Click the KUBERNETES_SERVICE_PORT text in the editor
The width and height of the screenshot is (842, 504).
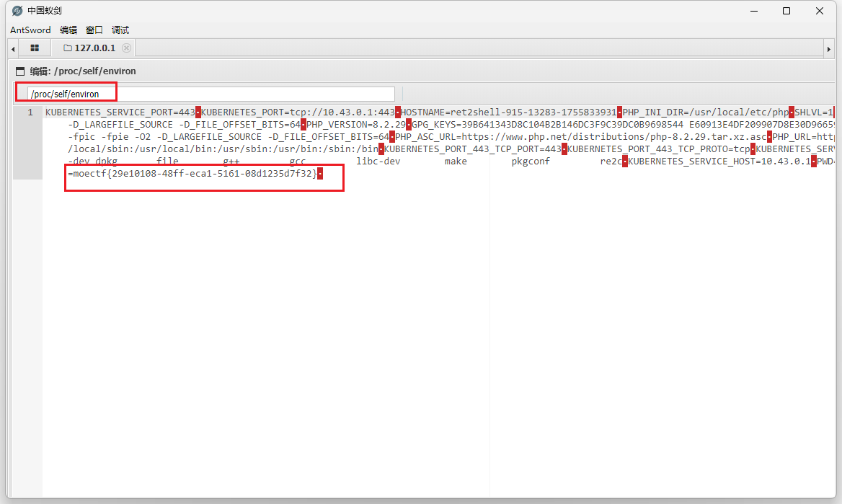pos(108,112)
